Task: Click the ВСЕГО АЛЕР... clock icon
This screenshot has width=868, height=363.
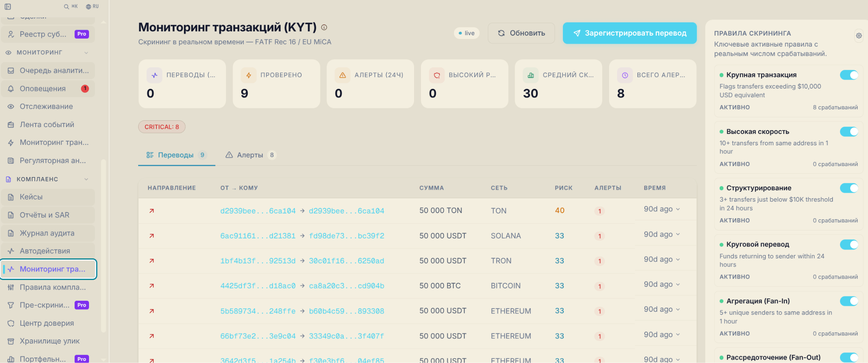Action: [x=625, y=75]
